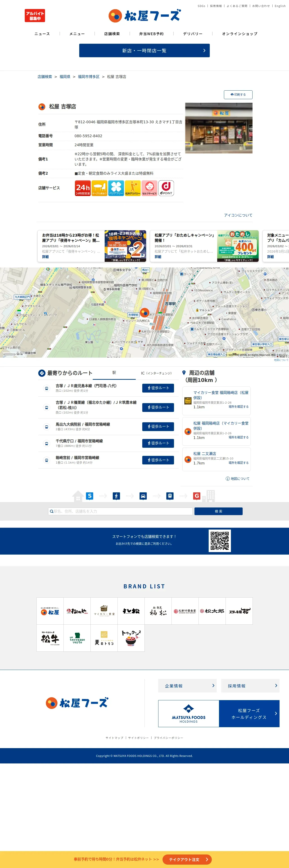Click 徒歩ルート for JR鹿児島本線 row
This screenshot has width=289, height=868.
click(158, 388)
